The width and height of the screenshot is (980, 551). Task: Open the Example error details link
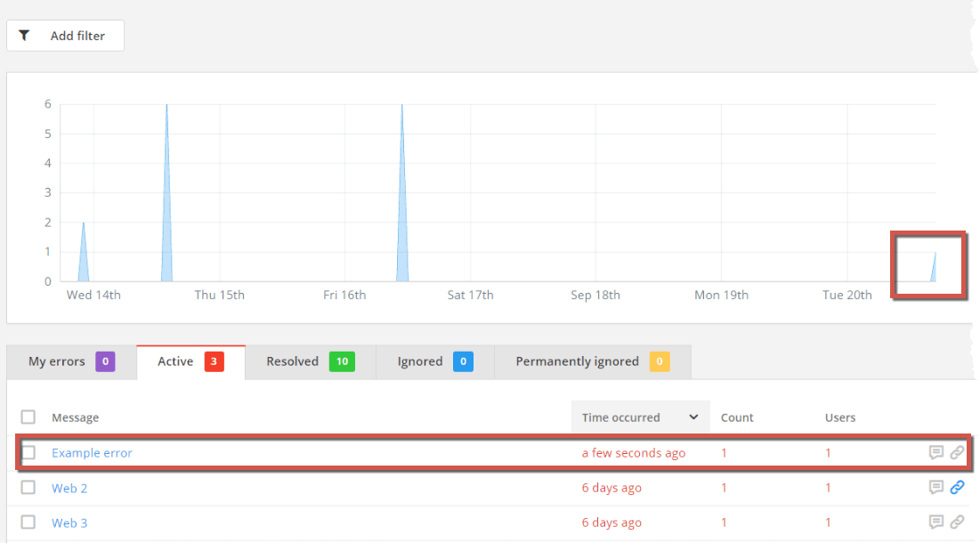point(92,452)
